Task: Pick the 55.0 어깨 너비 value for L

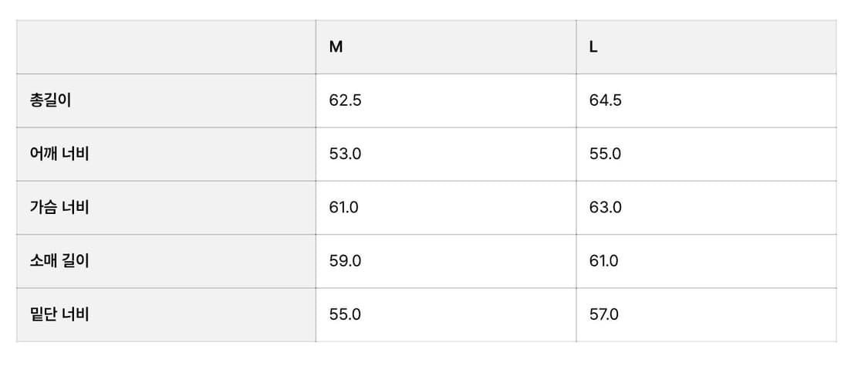Action: [605, 154]
